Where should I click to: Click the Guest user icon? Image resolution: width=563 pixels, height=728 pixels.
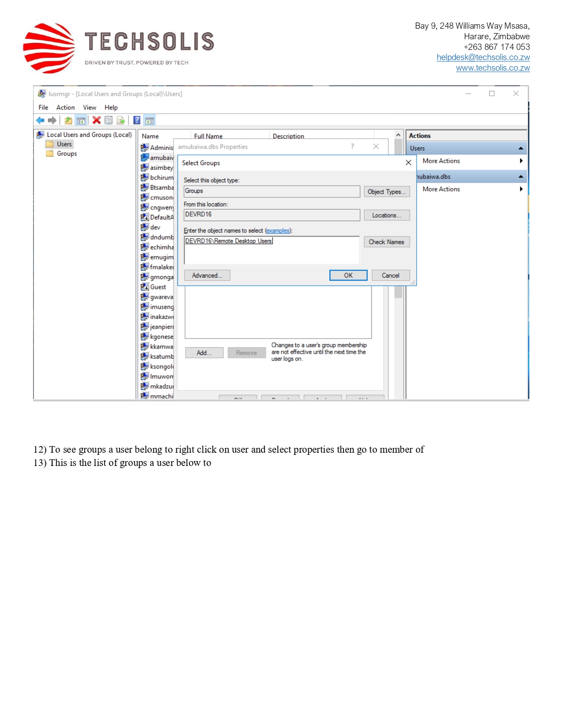[x=145, y=287]
